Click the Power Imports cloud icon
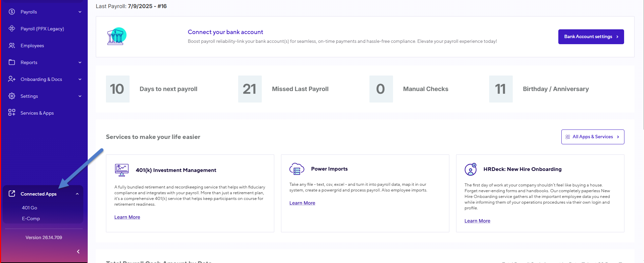644x263 pixels. click(x=297, y=169)
